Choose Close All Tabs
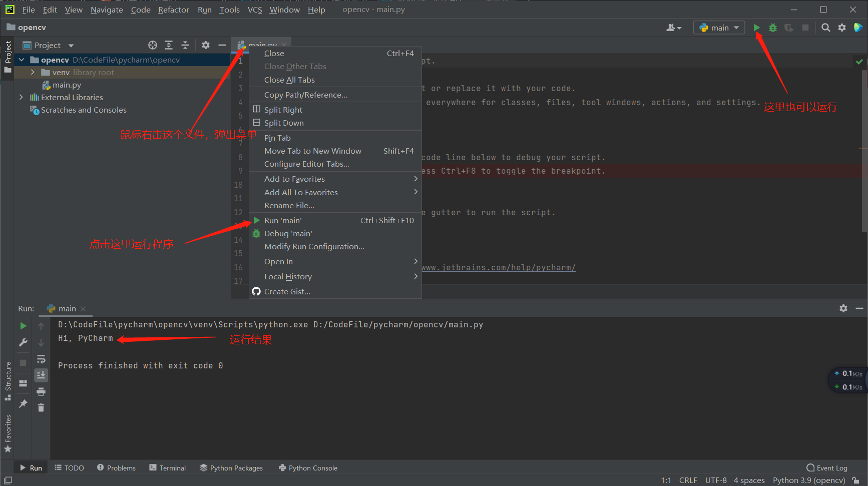This screenshot has width=868, height=486. 335,80
